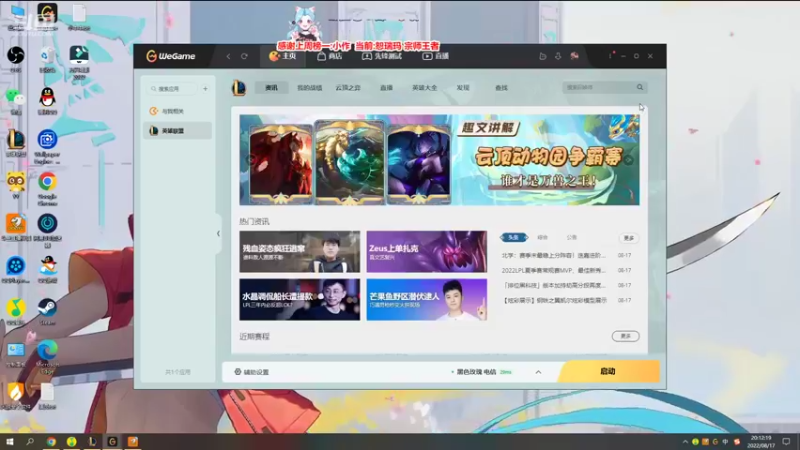This screenshot has width=800, height=450.
Task: Click the icon left of download arrow
Action: click(x=542, y=56)
